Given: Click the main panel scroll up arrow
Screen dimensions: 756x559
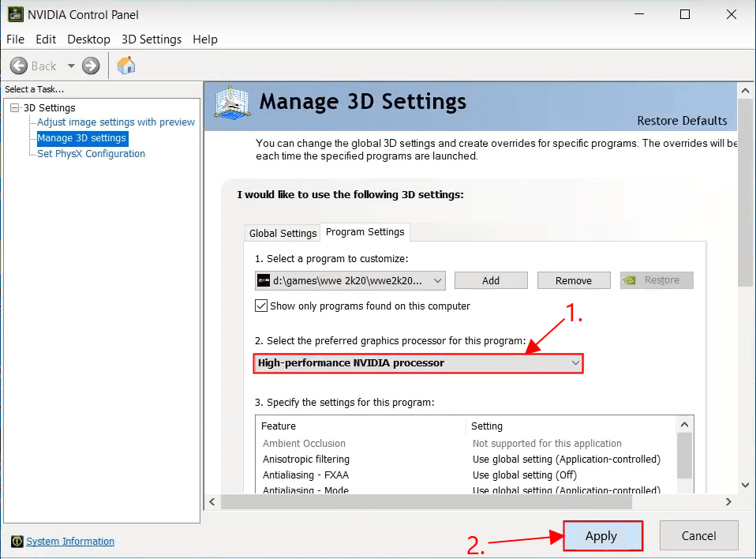Looking at the screenshot, I should tap(745, 91).
